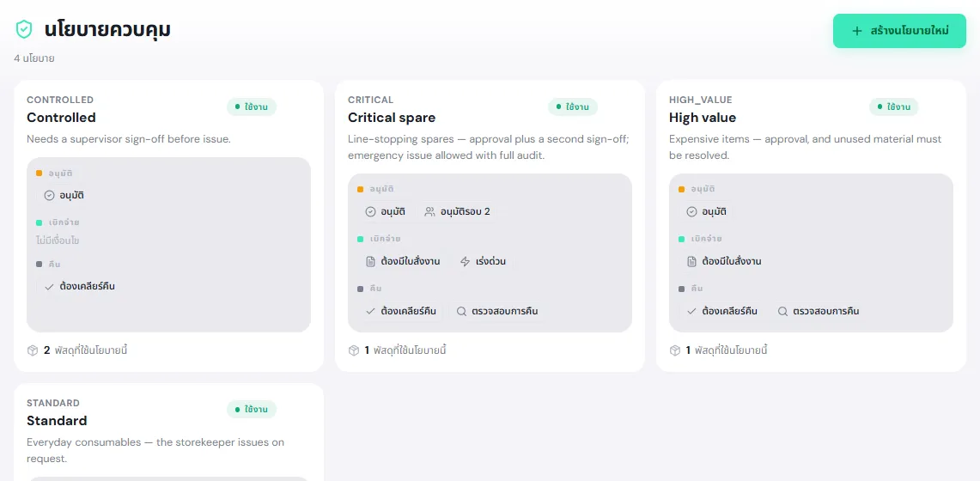Click the สร้างนโยบายใหม่ button
Viewport: 980px width, 481px height.
[x=899, y=31]
